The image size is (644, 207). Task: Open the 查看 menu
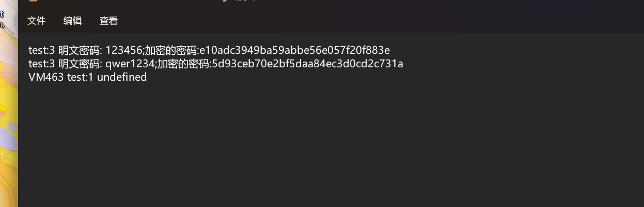pos(108,21)
